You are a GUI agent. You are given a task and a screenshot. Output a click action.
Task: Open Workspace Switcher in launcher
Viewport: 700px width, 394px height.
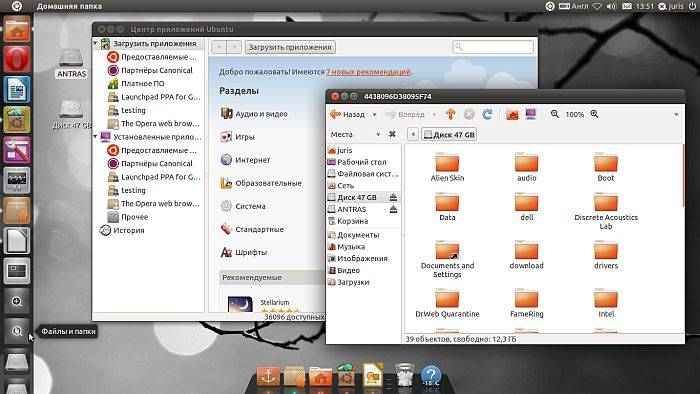pos(17,271)
